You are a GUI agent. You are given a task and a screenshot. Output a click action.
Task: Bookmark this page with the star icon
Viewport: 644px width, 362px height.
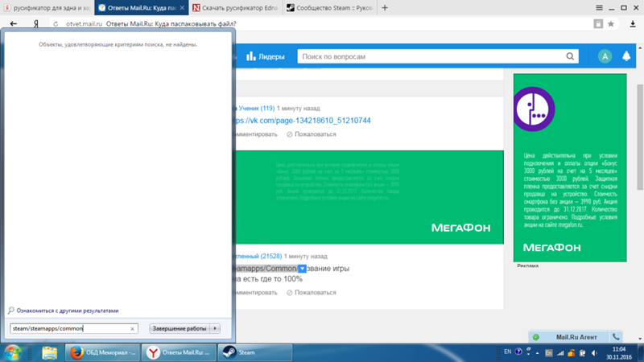point(611,24)
